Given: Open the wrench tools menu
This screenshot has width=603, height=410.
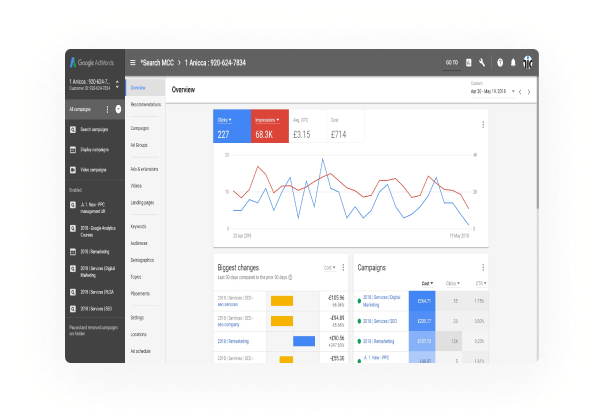Looking at the screenshot, I should pyautogui.click(x=482, y=62).
